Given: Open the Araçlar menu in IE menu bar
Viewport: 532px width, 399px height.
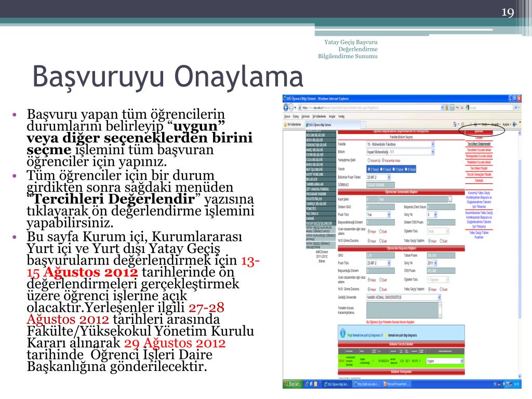Looking at the screenshot, I should [x=332, y=116].
